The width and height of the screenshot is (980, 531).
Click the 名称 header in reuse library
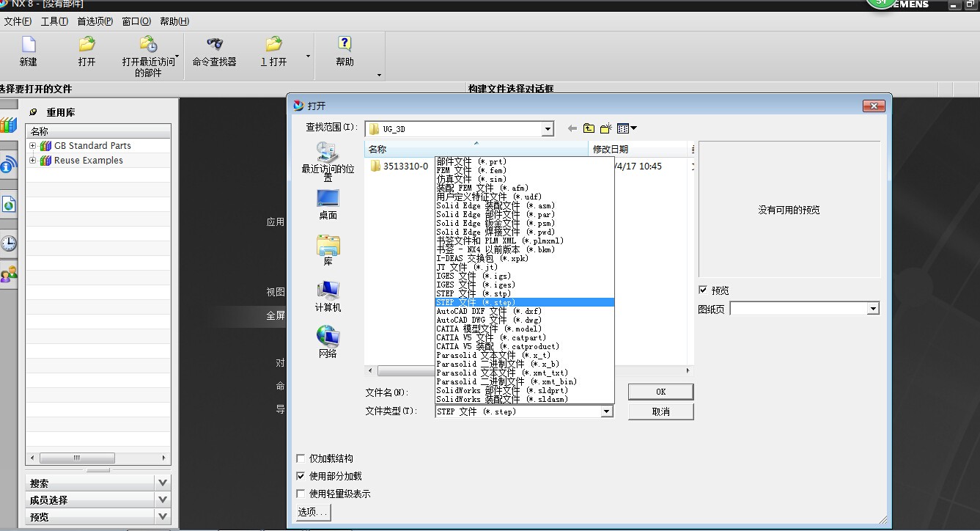click(98, 131)
